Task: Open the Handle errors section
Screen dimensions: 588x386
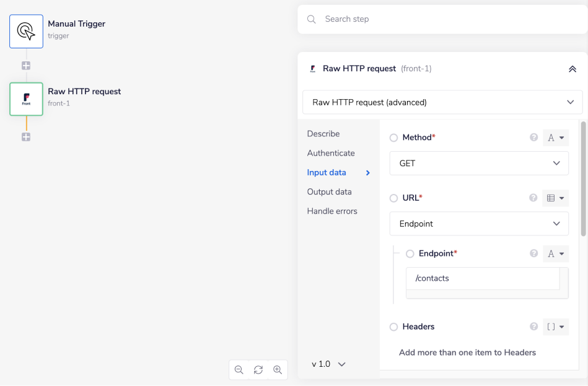Action: 332,211
